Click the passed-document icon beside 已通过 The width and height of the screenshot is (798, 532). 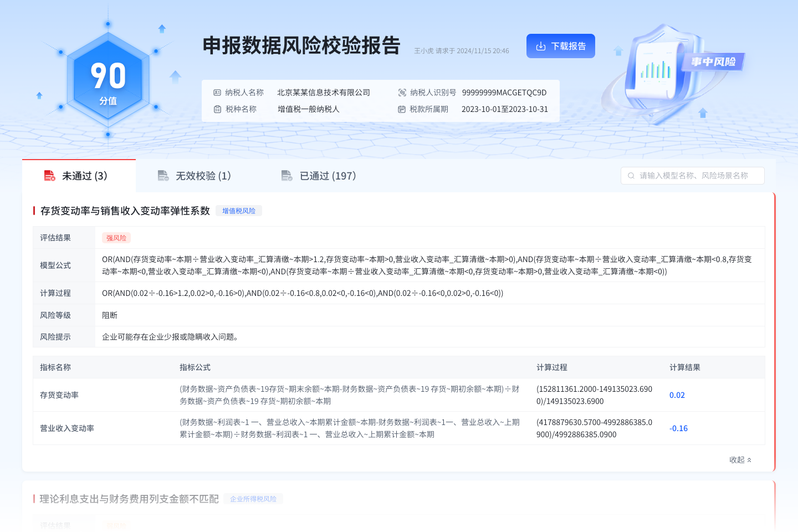[x=287, y=176]
